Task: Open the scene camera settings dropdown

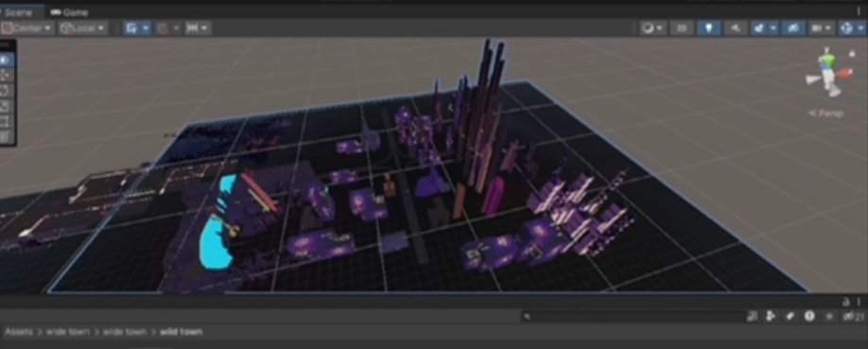Action: point(822,28)
